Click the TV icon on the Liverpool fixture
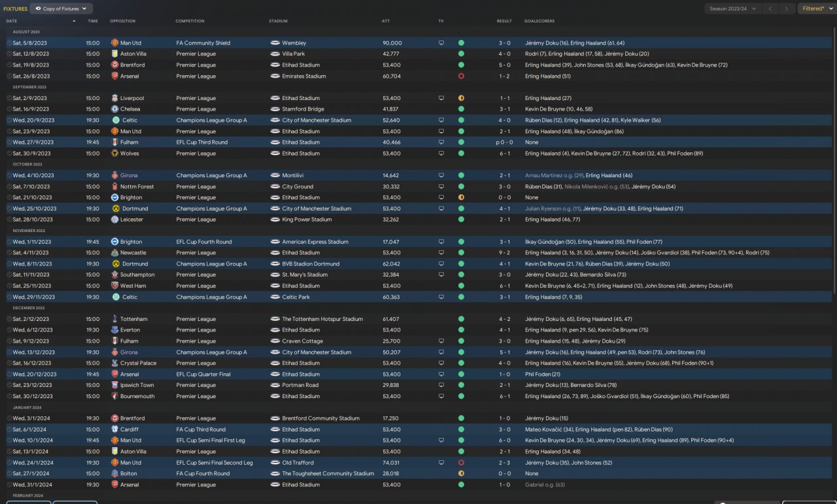Screen dimensions: 837x504 (x=441, y=98)
